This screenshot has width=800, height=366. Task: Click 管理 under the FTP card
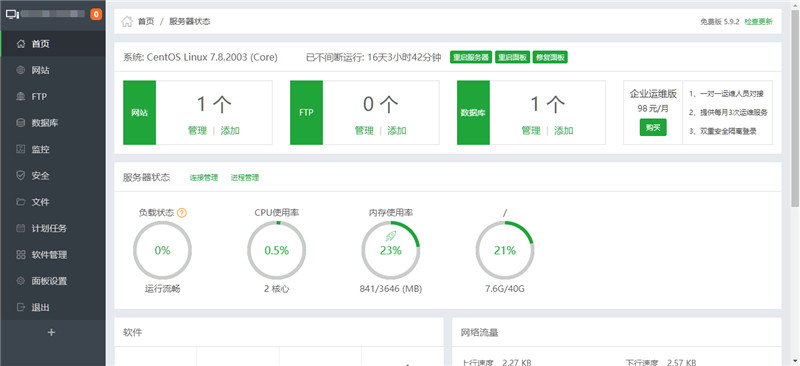pyautogui.click(x=364, y=131)
